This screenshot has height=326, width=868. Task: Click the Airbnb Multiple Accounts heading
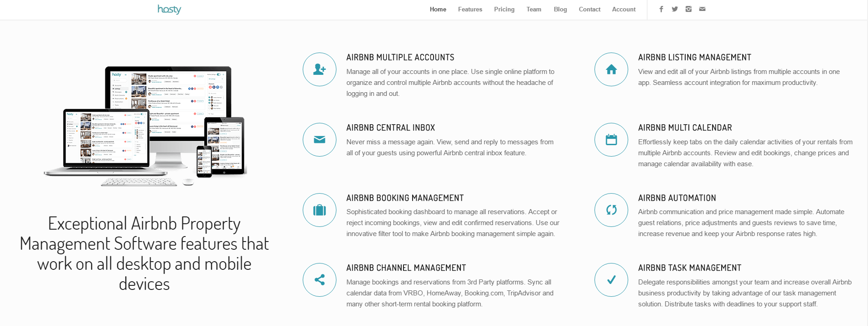[x=400, y=58]
